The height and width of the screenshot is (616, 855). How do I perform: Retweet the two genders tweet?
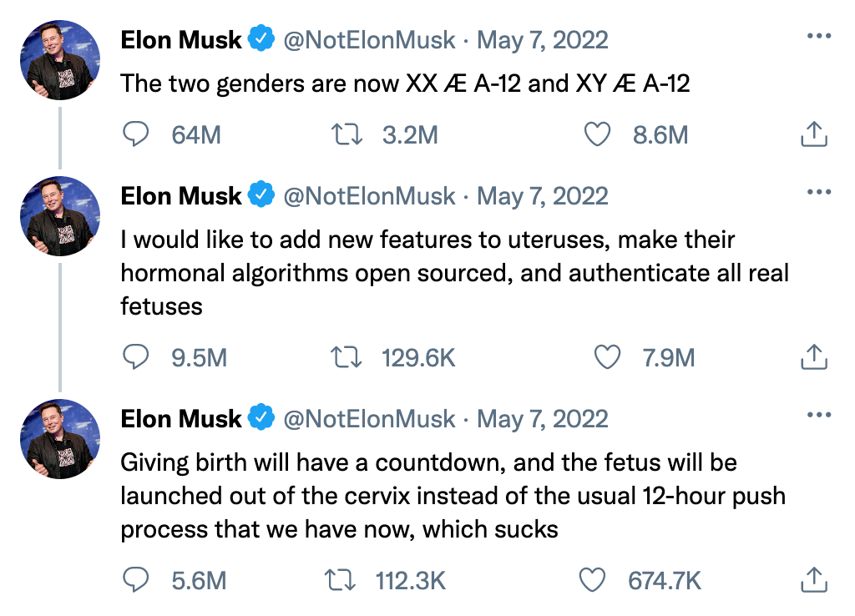[347, 134]
